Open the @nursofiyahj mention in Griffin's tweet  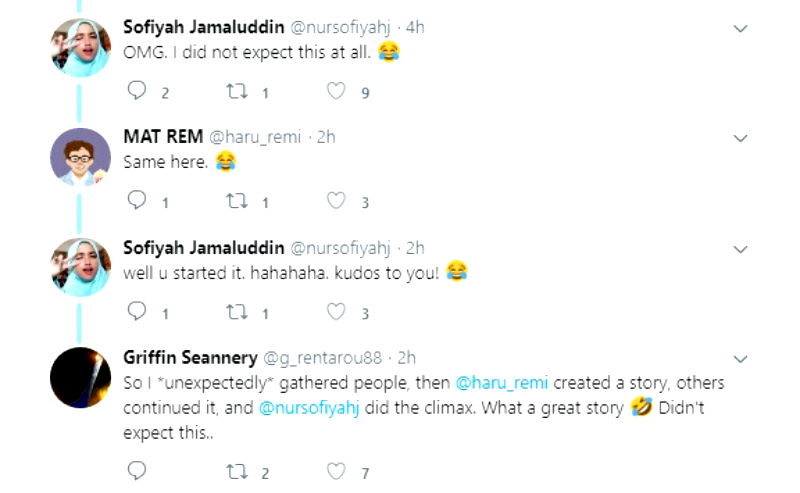tap(319, 408)
